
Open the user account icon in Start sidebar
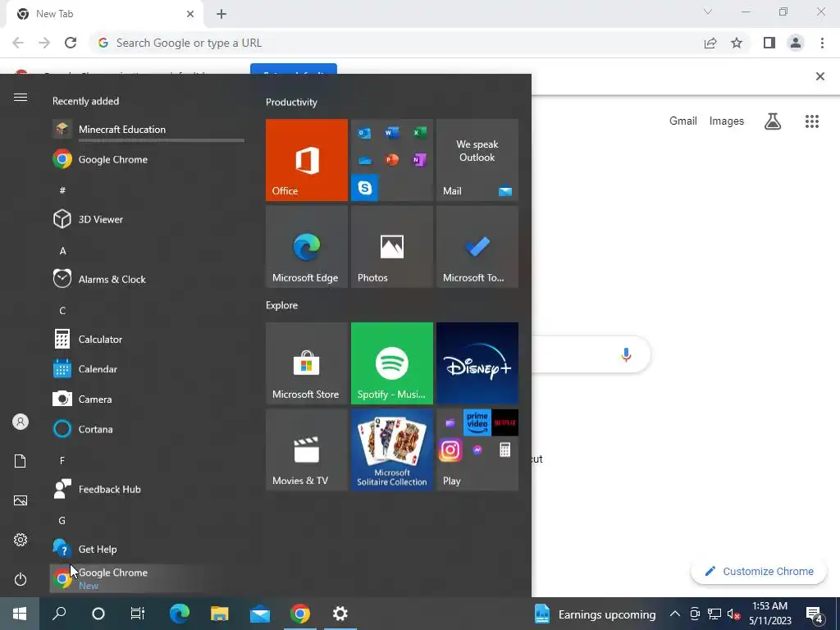[21, 422]
